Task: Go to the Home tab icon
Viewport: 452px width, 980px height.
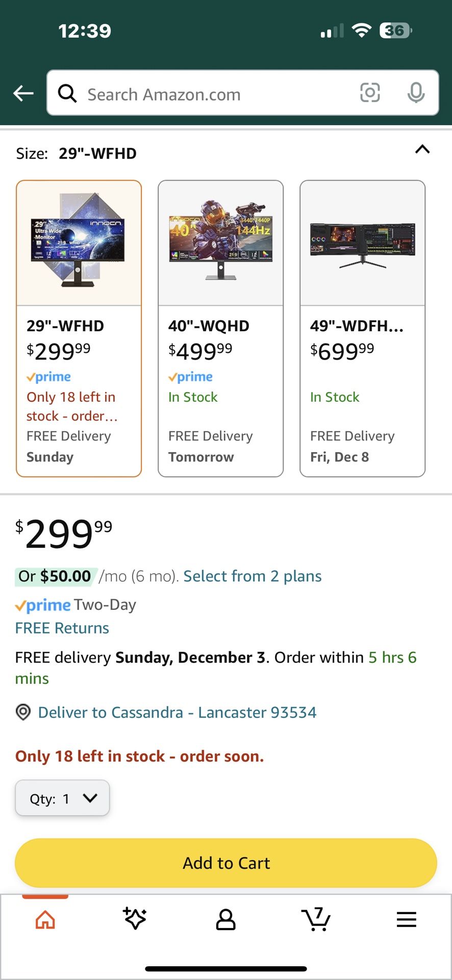Action: click(45, 920)
